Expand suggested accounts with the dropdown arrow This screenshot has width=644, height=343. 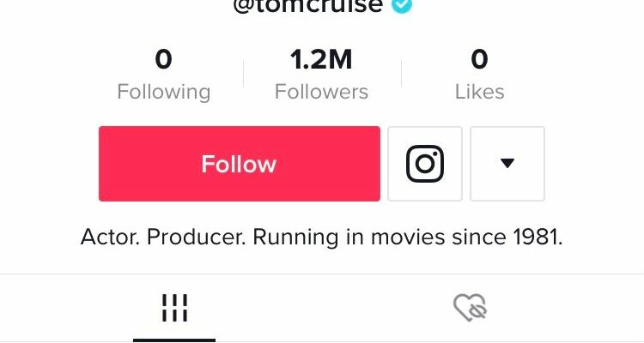[x=507, y=164]
